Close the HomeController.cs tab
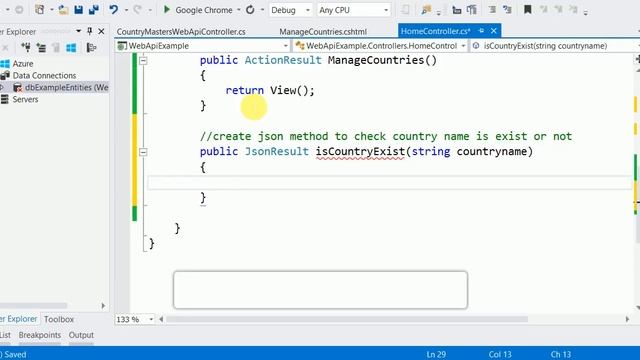 494,31
